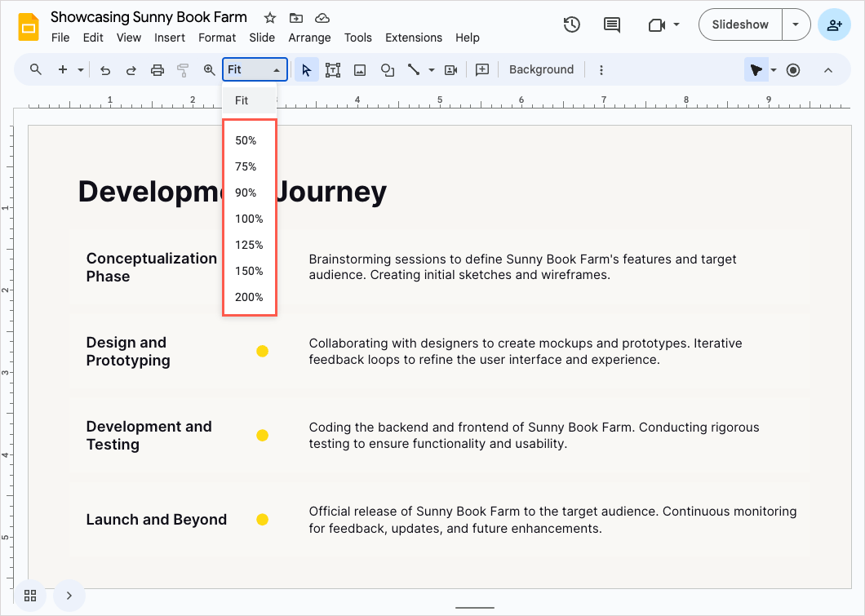The width and height of the screenshot is (865, 616).
Task: Open the Slide menu
Action: [261, 38]
